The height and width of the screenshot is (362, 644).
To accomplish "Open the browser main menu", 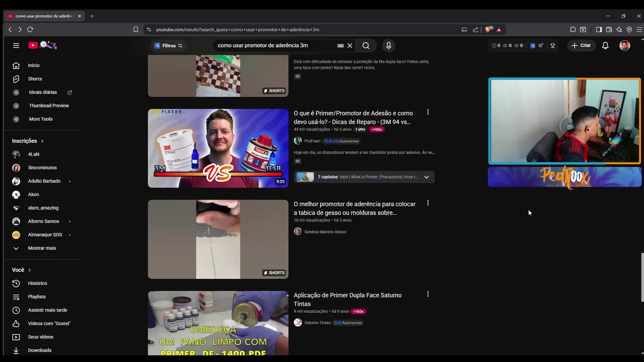I will click(639, 30).
